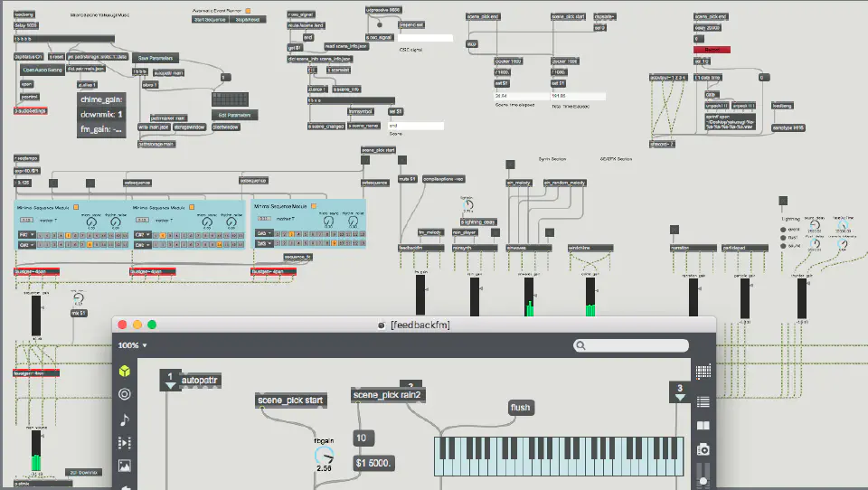Click the circular target icon in left toolbar
The image size is (868, 490).
125,395
